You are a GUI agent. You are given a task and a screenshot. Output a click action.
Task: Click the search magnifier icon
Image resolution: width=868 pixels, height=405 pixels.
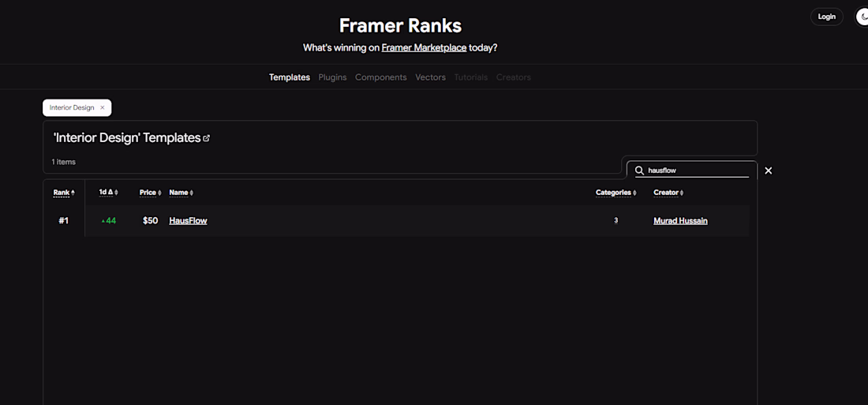[x=639, y=171]
